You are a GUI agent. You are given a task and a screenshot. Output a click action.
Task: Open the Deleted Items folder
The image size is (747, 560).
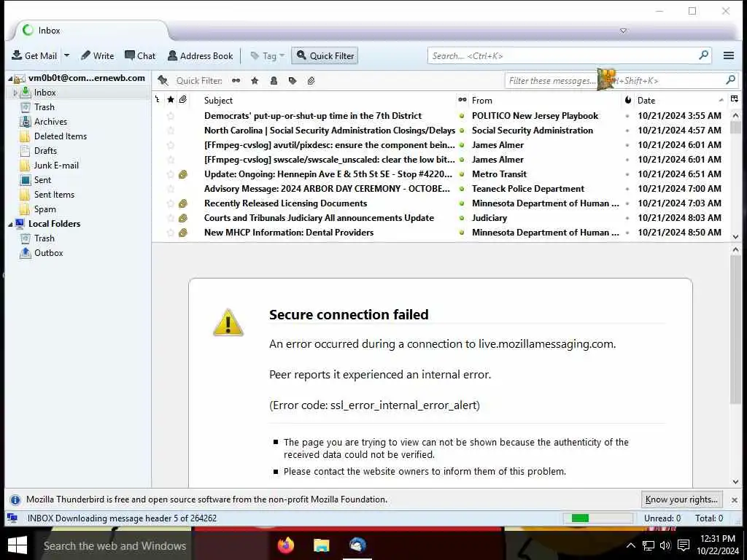61,136
